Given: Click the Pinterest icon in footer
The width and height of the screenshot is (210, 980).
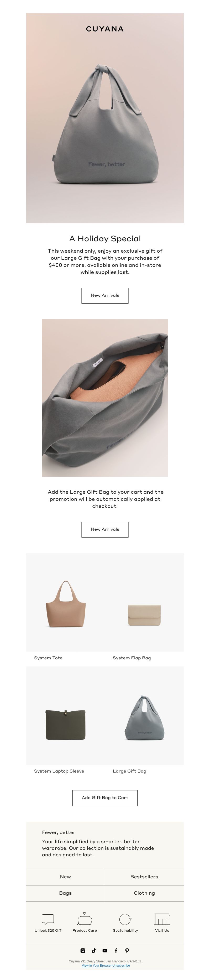Looking at the screenshot, I should point(127,950).
